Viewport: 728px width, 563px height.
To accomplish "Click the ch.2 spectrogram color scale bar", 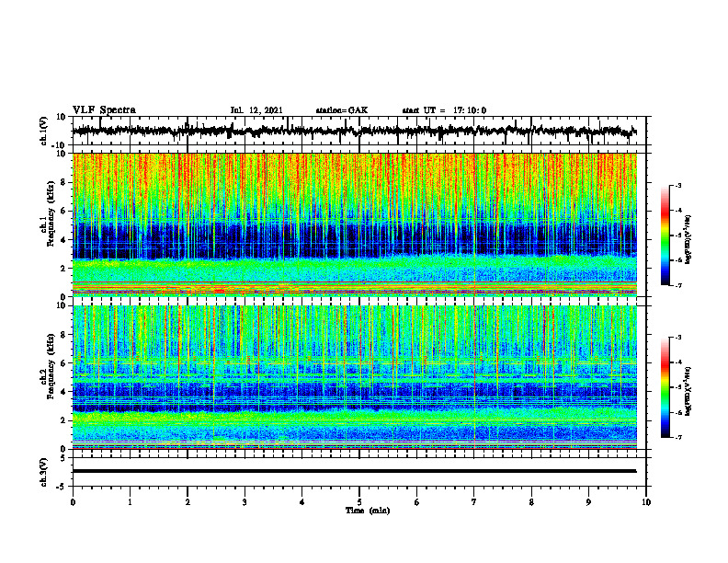I will (x=665, y=387).
